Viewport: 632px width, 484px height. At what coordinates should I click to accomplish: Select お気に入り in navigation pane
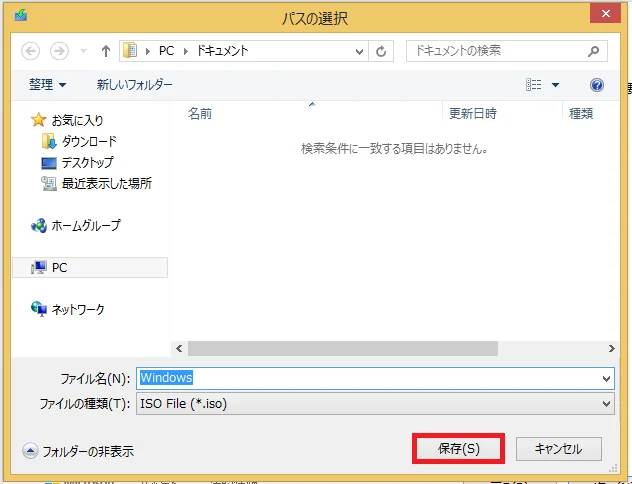[x=77, y=120]
